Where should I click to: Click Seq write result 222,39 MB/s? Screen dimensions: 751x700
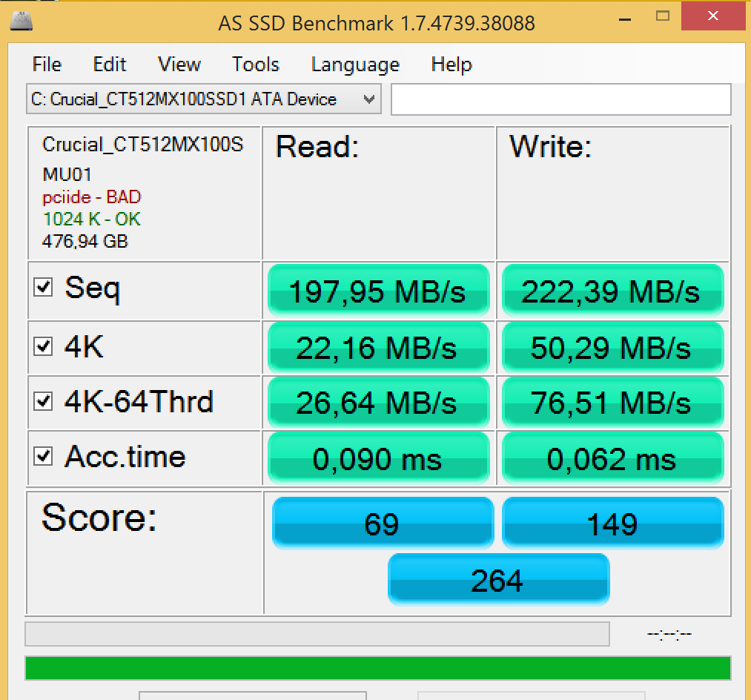click(x=612, y=291)
